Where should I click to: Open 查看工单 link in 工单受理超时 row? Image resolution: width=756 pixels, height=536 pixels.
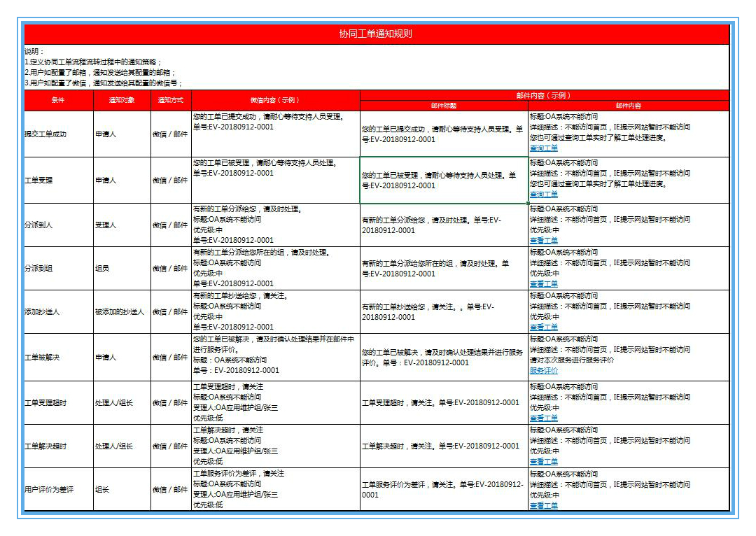(x=544, y=418)
